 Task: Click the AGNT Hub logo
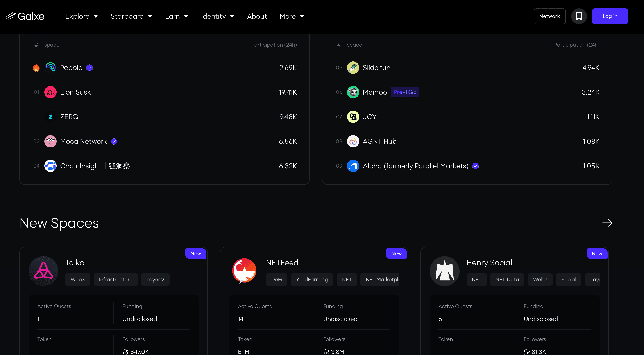[353, 141]
